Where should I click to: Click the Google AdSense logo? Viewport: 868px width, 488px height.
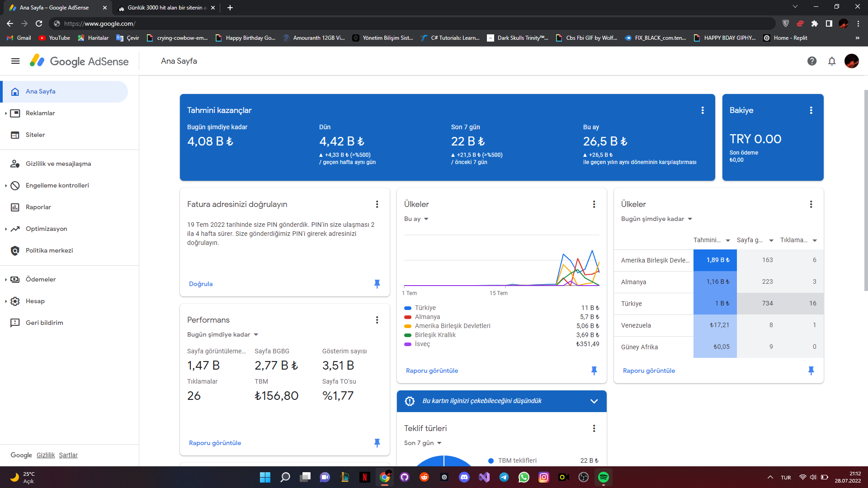(80, 61)
